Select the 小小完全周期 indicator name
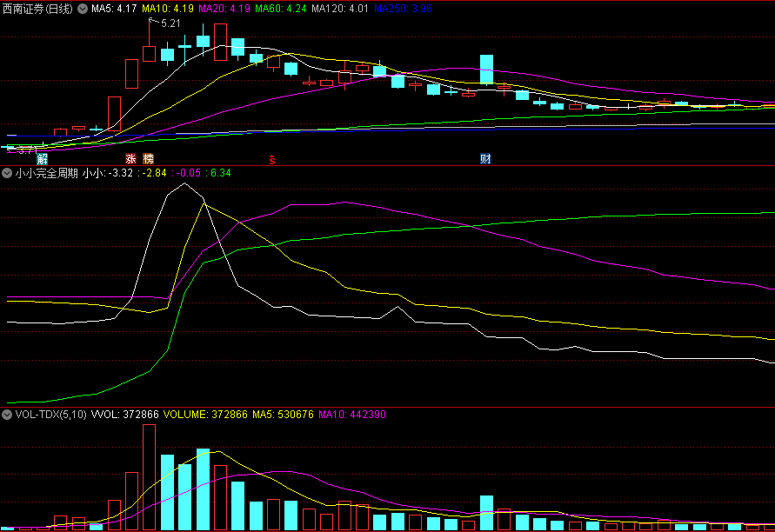Viewport: 775px width, 532px height. point(46,173)
